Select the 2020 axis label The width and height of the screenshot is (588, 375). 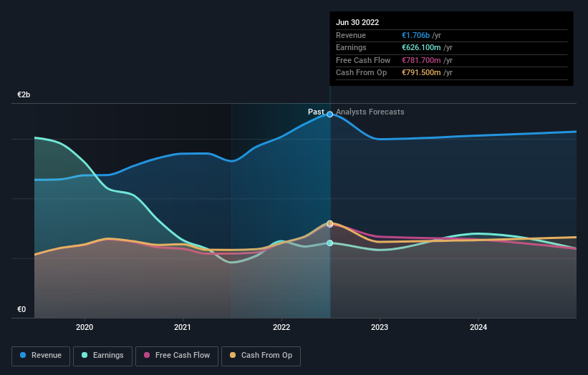(85, 328)
